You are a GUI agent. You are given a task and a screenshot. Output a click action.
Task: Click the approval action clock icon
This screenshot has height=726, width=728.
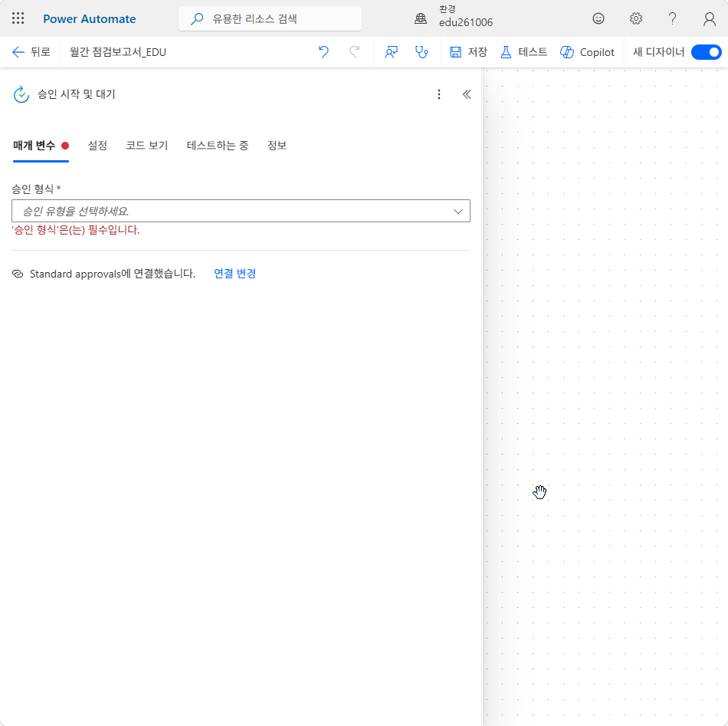click(21, 94)
